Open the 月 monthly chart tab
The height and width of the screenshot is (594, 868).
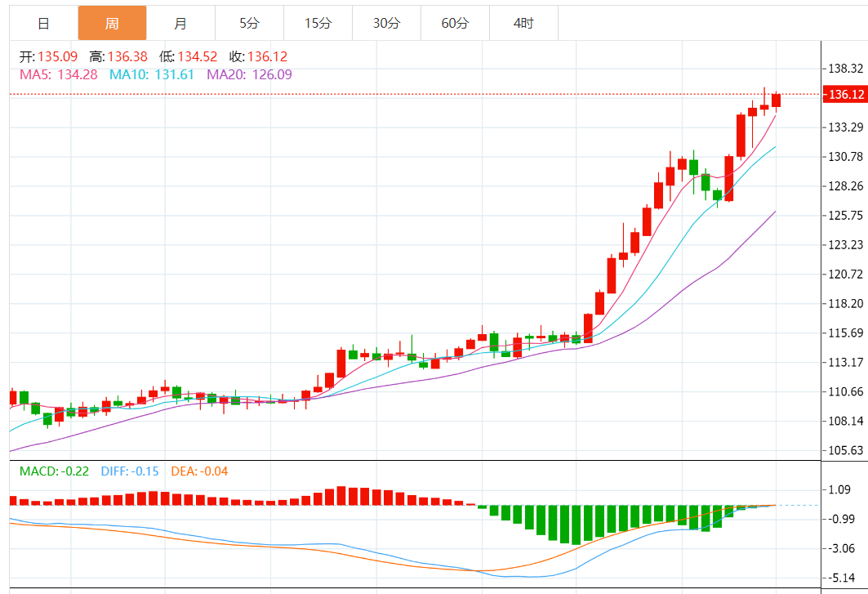(x=181, y=23)
